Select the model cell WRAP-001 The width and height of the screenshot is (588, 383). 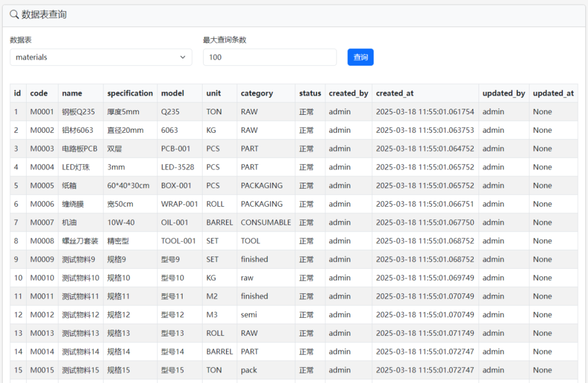tap(179, 204)
